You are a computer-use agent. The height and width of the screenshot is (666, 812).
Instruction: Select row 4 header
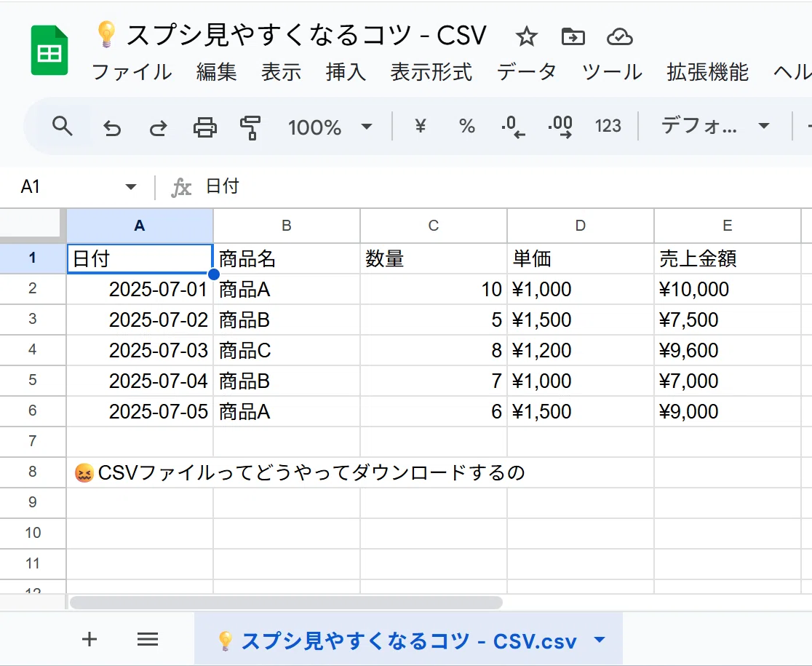[33, 349]
